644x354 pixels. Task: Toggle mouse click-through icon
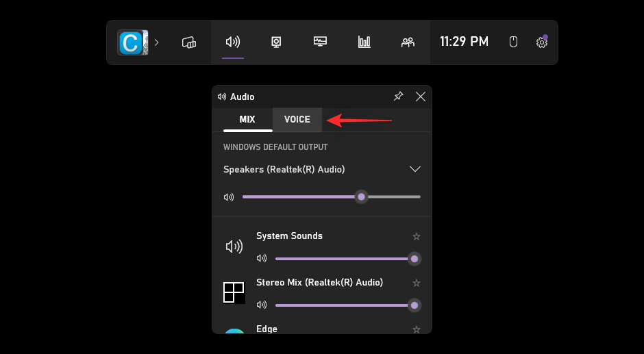coord(513,42)
